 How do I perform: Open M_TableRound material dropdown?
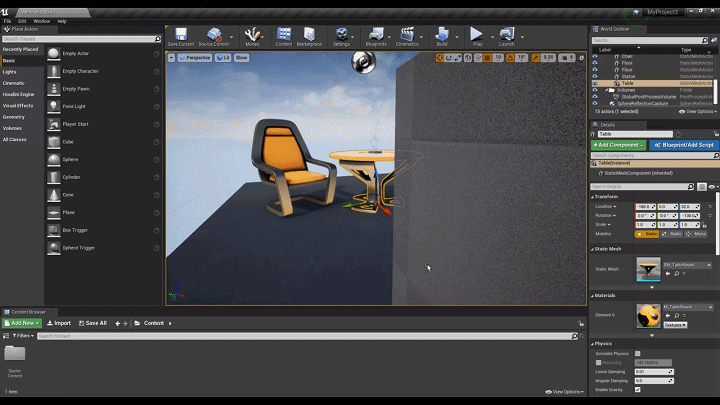tap(687, 307)
